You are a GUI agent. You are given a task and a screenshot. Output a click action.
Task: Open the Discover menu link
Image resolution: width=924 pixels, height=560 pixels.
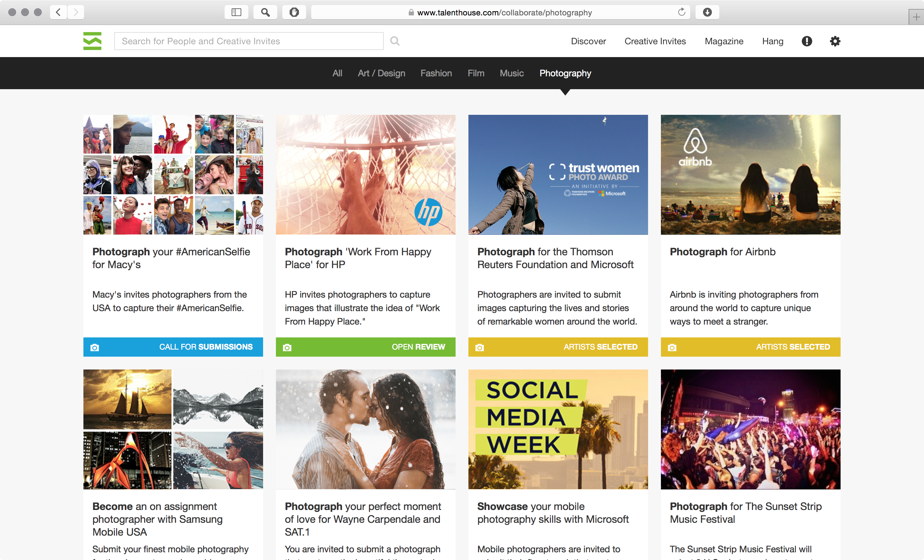588,41
